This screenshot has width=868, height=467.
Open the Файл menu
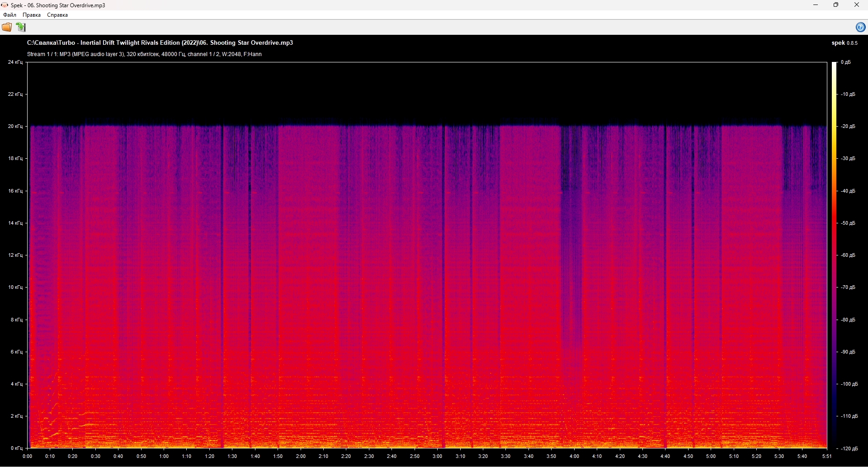[10, 15]
